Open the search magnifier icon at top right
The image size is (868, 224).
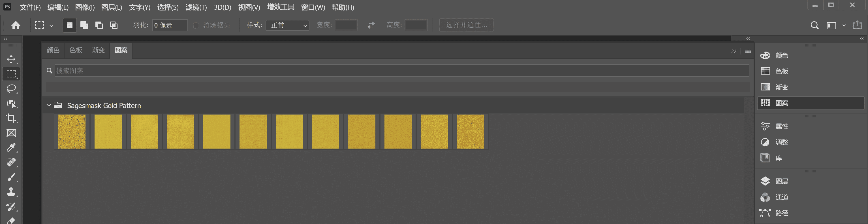point(814,25)
